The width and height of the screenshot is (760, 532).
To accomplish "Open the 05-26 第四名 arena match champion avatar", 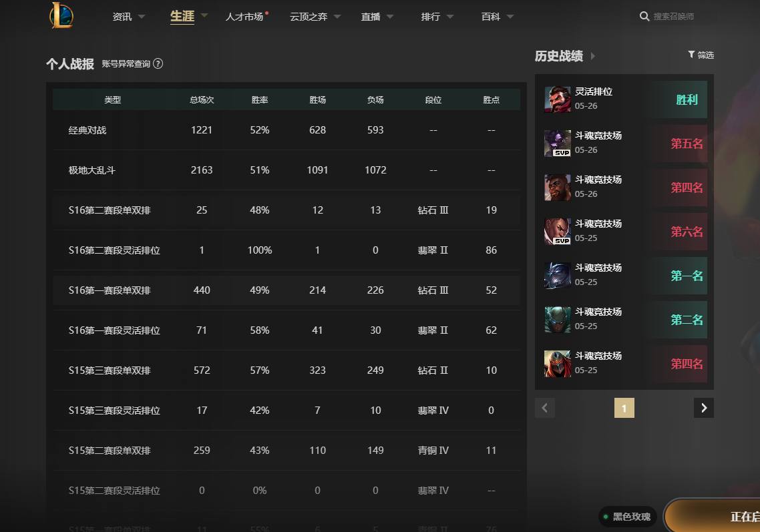I will (x=558, y=188).
